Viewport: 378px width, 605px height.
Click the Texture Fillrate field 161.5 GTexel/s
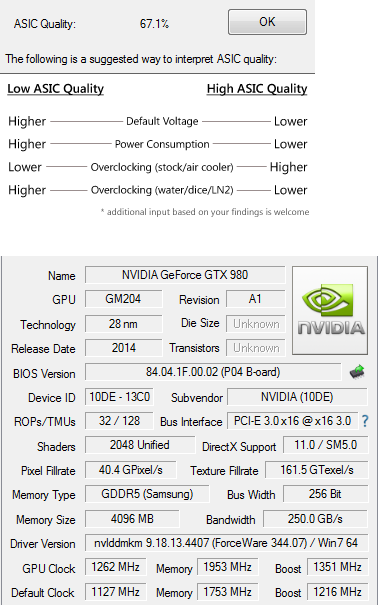point(317,470)
